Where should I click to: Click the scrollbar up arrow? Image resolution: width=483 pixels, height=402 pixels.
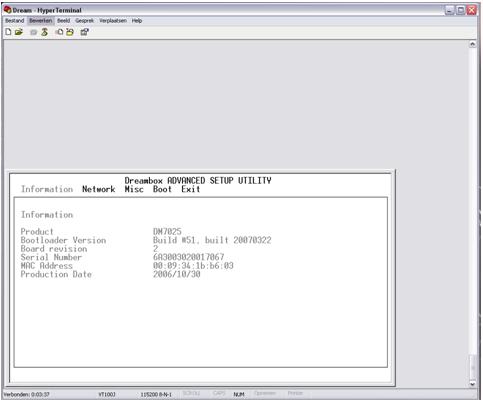(x=472, y=44)
